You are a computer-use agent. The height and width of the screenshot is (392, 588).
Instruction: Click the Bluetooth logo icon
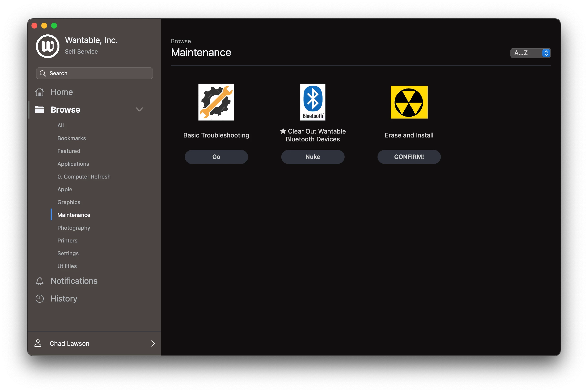[x=313, y=102]
